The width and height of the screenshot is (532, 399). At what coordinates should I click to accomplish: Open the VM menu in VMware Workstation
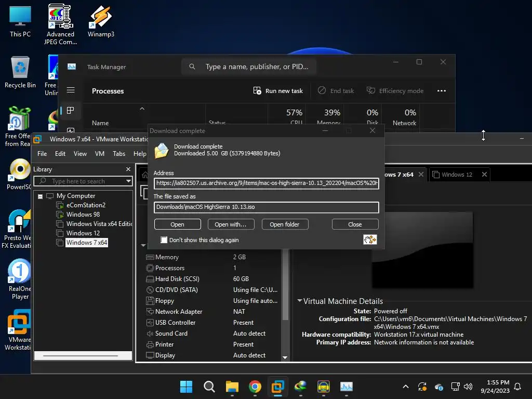(x=99, y=154)
